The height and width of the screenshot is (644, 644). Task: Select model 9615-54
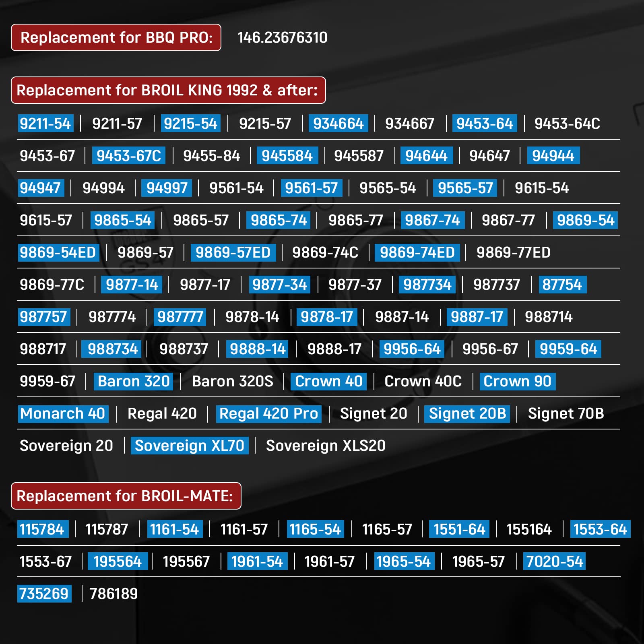point(542,188)
